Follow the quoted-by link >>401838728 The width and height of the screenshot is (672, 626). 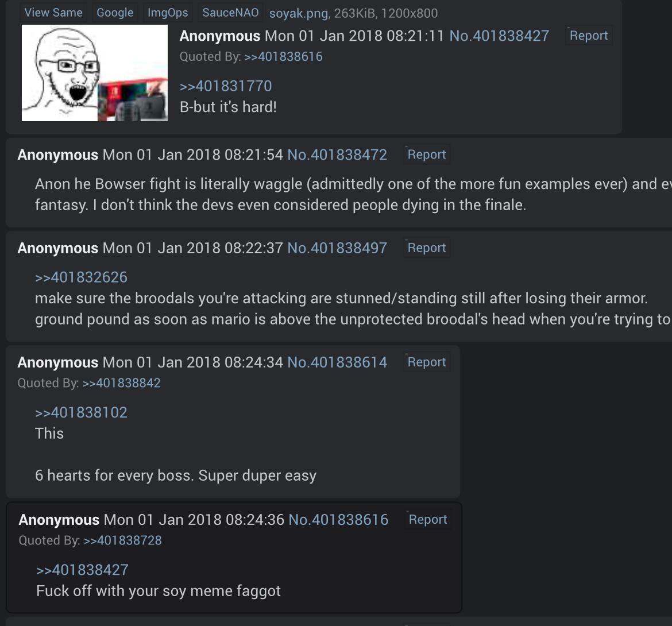coord(122,540)
